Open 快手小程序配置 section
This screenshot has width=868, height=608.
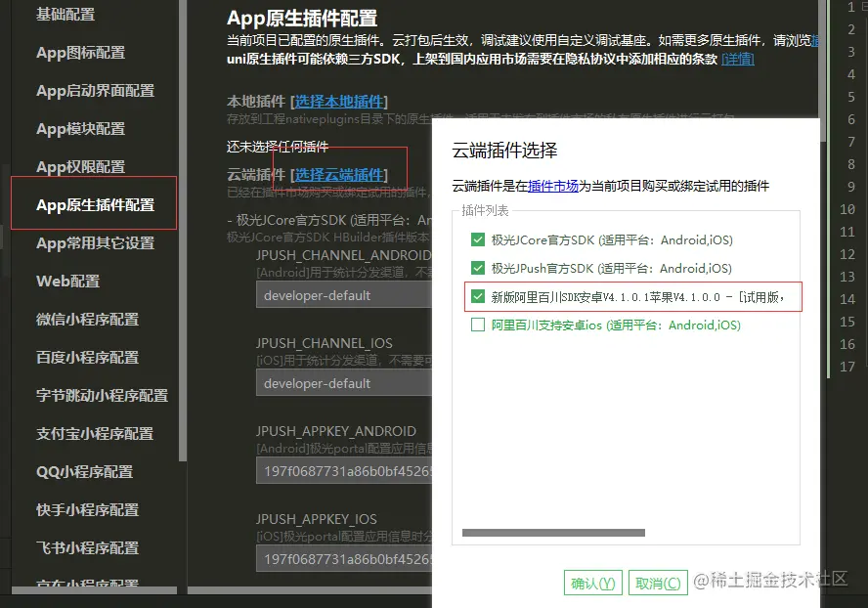[87, 510]
